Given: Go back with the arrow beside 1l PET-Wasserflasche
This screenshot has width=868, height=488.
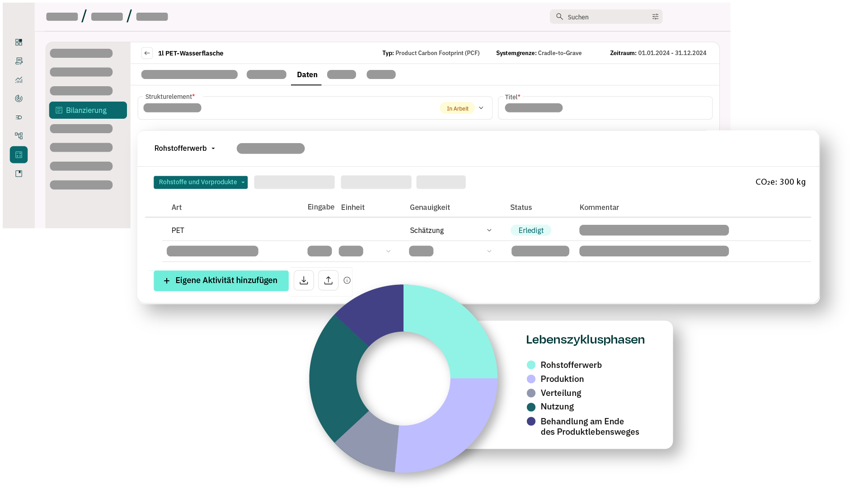Looking at the screenshot, I should (x=147, y=53).
